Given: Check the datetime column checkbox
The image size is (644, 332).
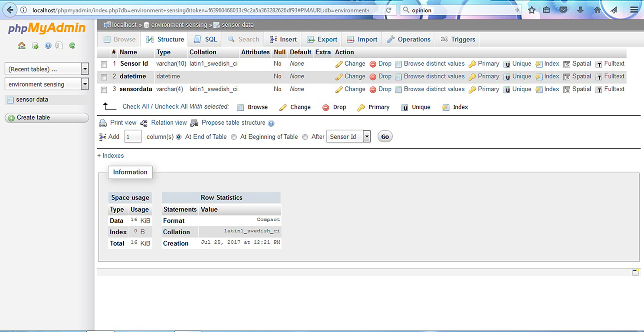Looking at the screenshot, I should [x=104, y=77].
